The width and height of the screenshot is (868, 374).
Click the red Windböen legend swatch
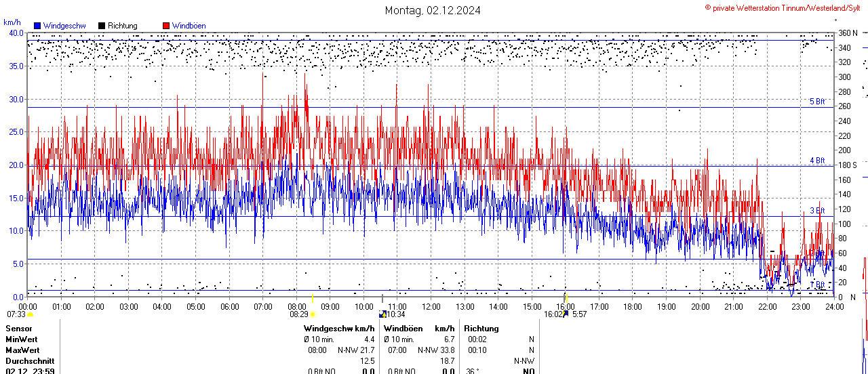[x=166, y=26]
